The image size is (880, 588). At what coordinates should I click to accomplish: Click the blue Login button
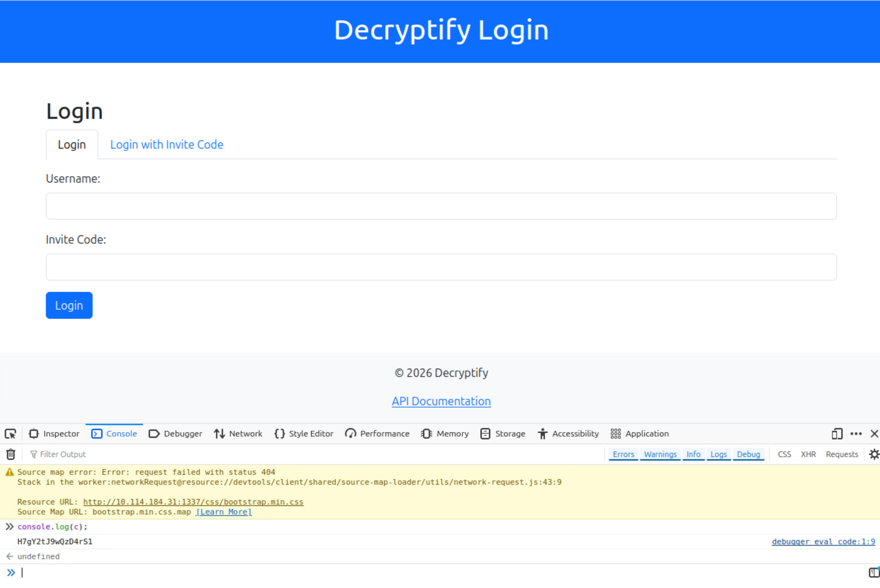click(69, 305)
